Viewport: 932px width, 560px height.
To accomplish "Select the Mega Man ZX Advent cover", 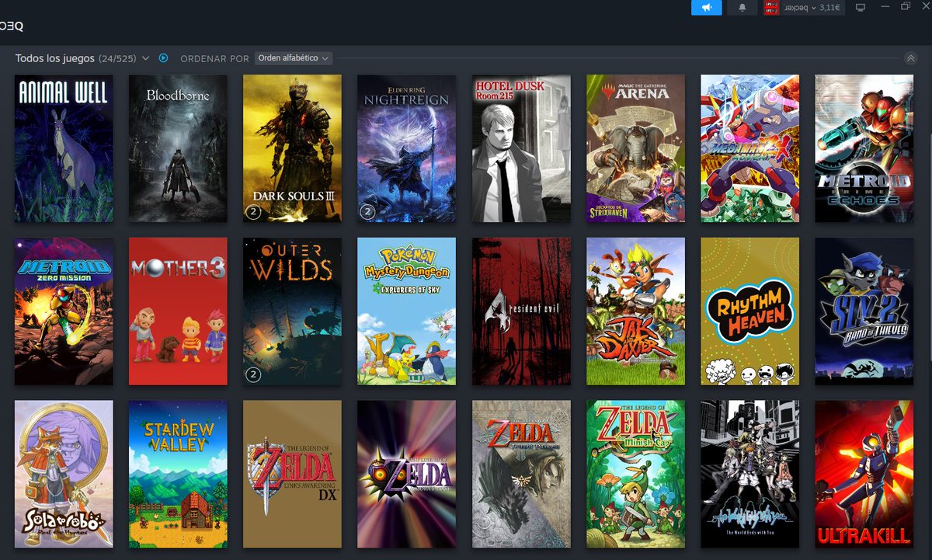I will 749,148.
